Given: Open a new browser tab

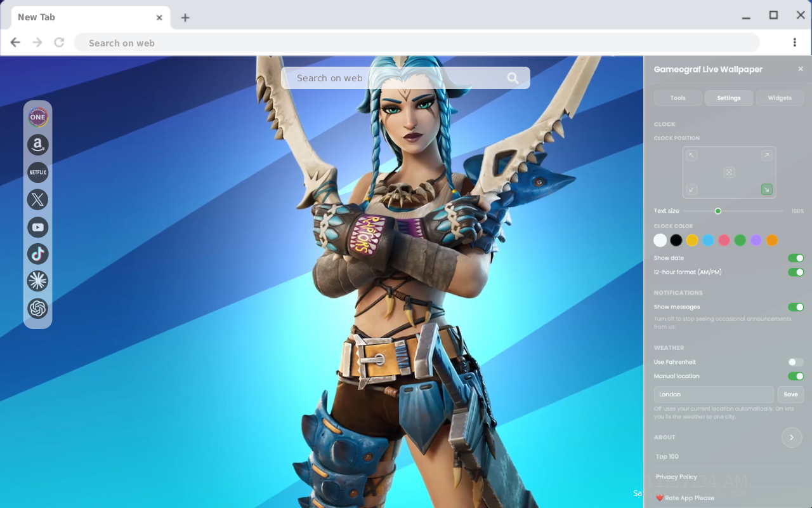Looking at the screenshot, I should coord(185,18).
